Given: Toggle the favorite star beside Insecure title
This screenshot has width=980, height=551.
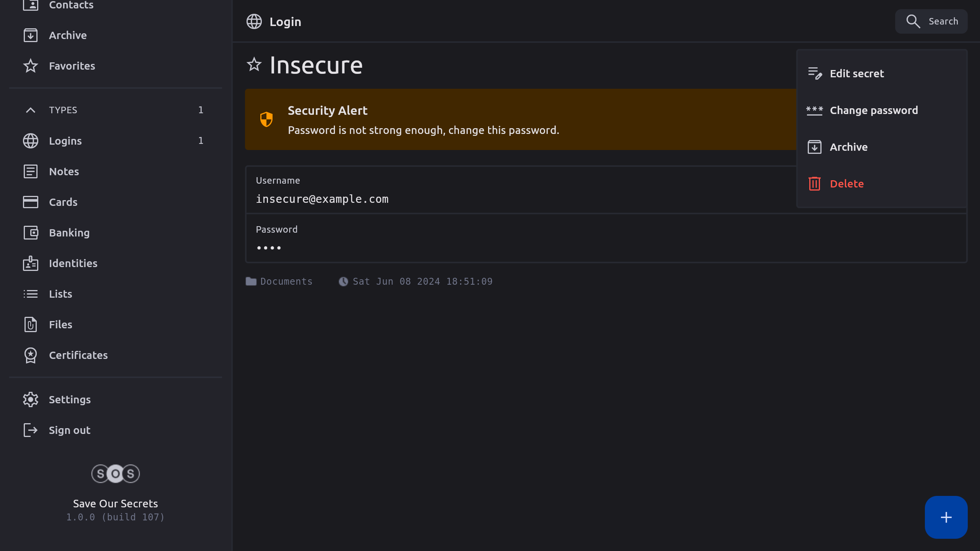Looking at the screenshot, I should (254, 65).
